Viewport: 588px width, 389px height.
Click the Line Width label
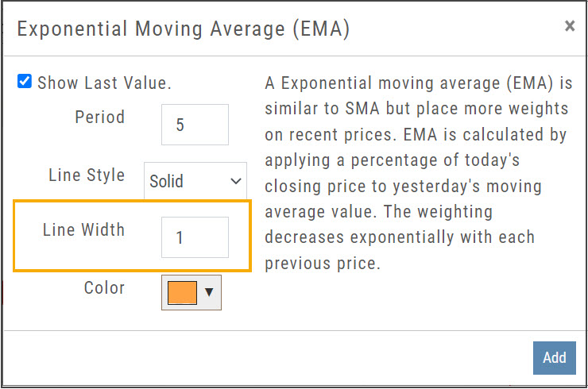click(x=83, y=230)
